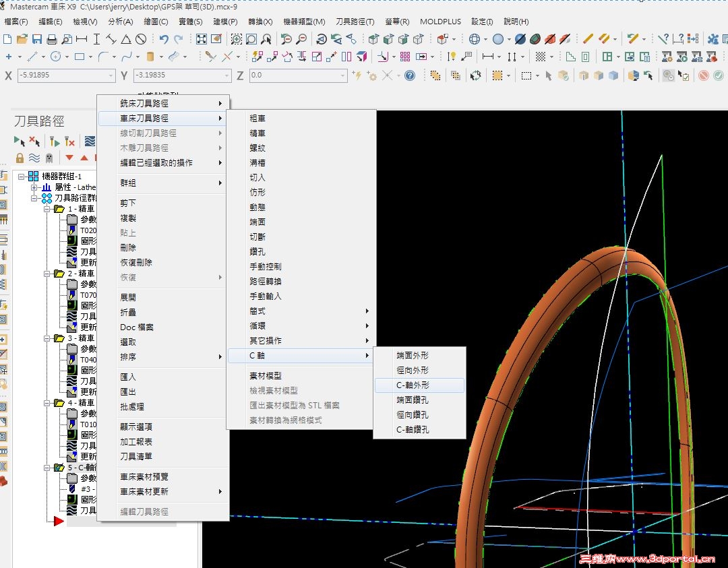Viewport: 728px width, 568px height.
Task: Choose 螺紋 in lathe toolpath menu
Action: pyautogui.click(x=257, y=148)
